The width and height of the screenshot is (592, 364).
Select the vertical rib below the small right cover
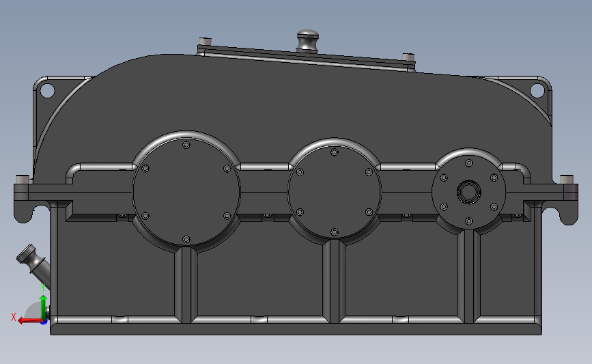click(x=469, y=276)
